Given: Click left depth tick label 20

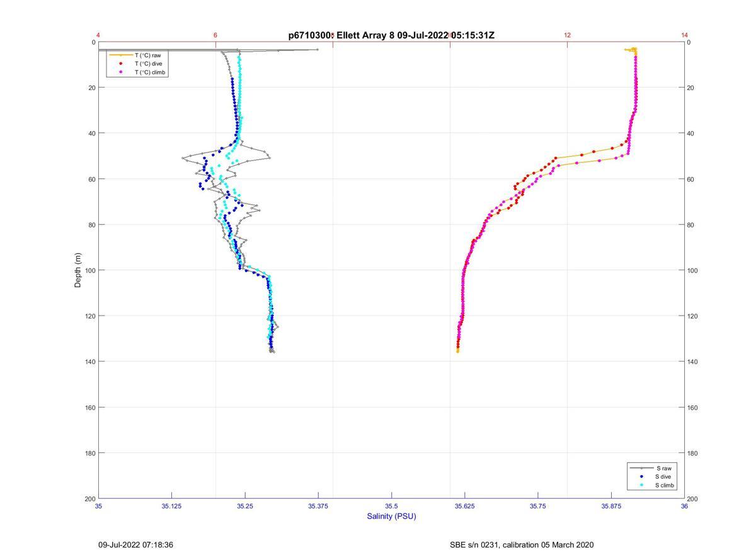Looking at the screenshot, I should pos(92,88).
